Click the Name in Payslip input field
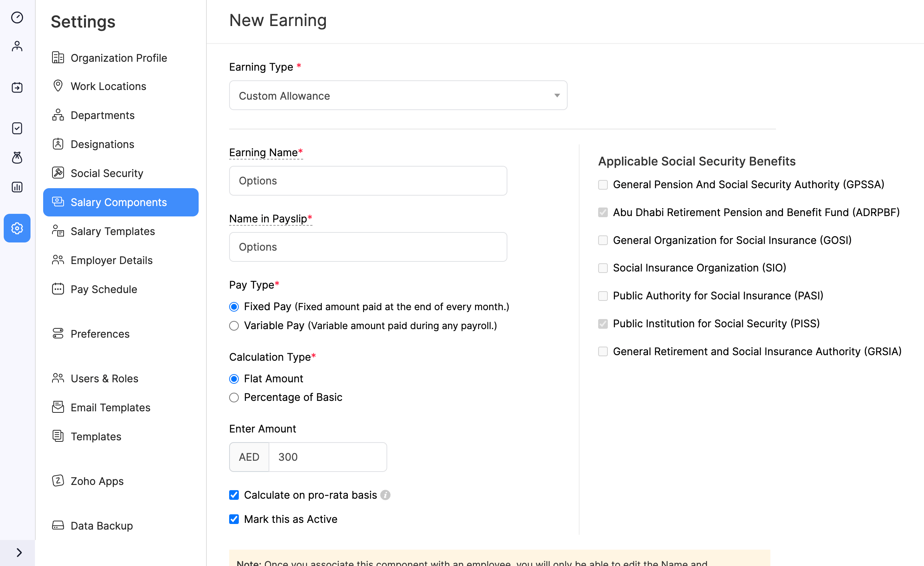 pyautogui.click(x=368, y=247)
